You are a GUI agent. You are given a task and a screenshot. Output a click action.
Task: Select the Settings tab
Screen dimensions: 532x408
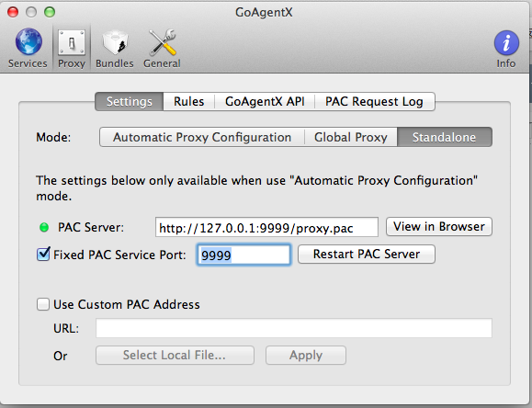pos(130,101)
